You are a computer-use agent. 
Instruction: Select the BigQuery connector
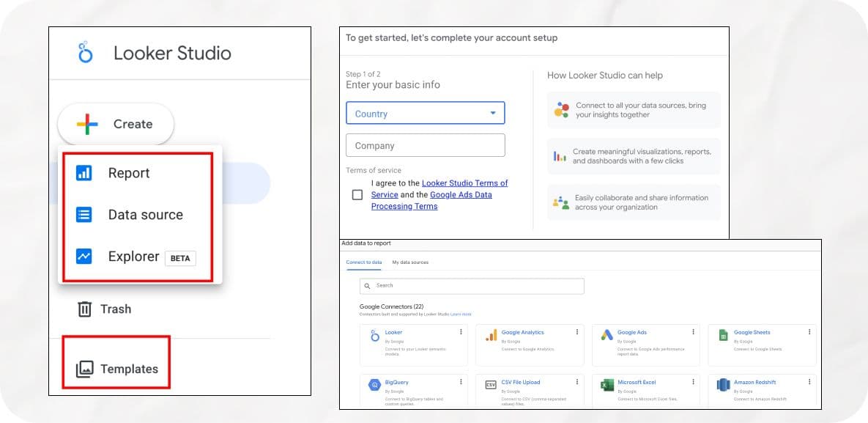coord(414,391)
